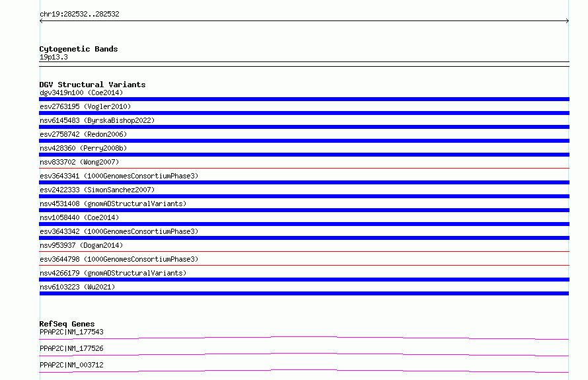Open variant esv3644798 (1000GenomesConsortiumPhase3)

point(119,259)
